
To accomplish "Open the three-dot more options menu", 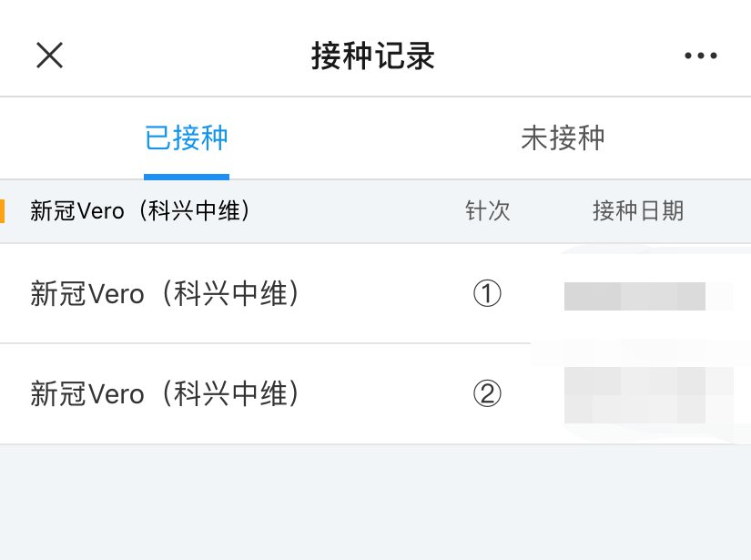I will (700, 56).
